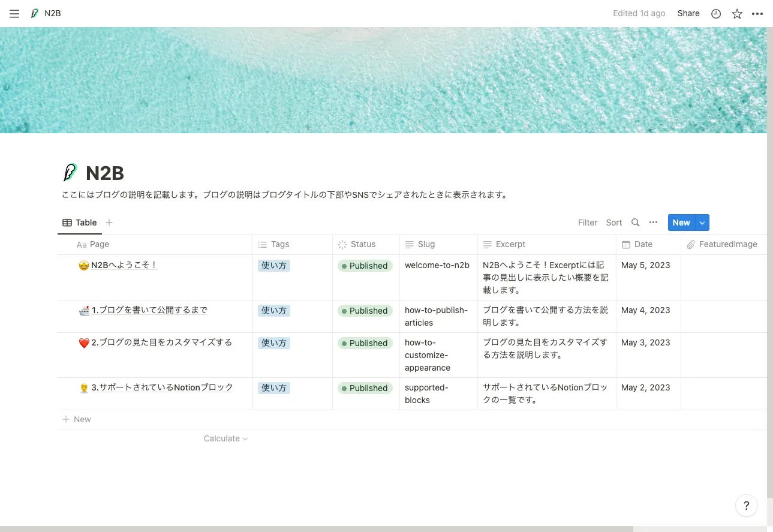
Task: Click the how-to-customize-appearance slug cell
Action: (438, 355)
